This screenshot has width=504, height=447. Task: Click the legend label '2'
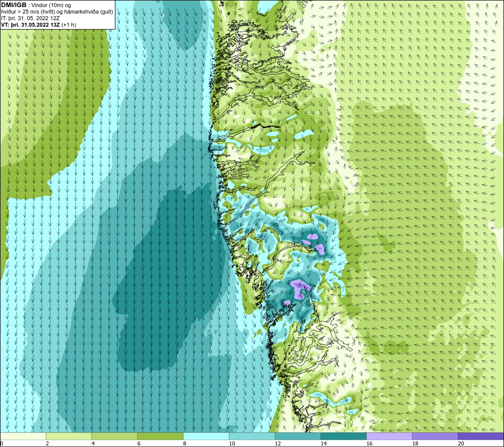[47, 443]
